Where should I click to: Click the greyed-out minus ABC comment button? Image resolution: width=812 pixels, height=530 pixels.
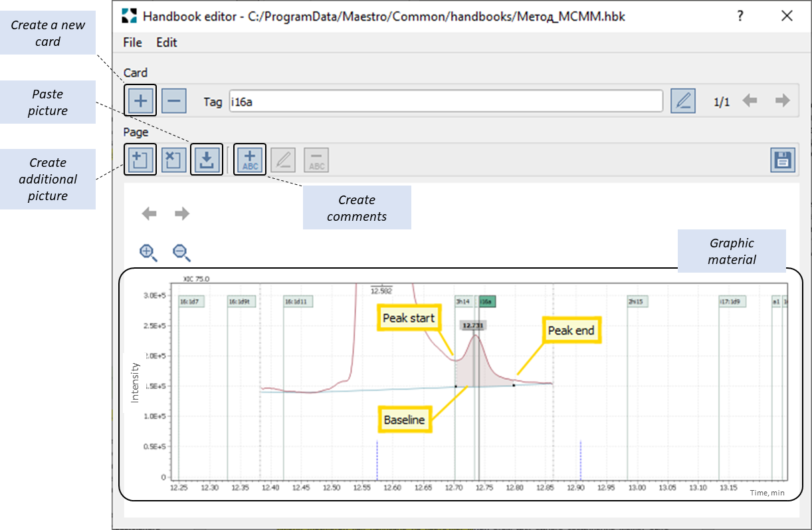316,160
